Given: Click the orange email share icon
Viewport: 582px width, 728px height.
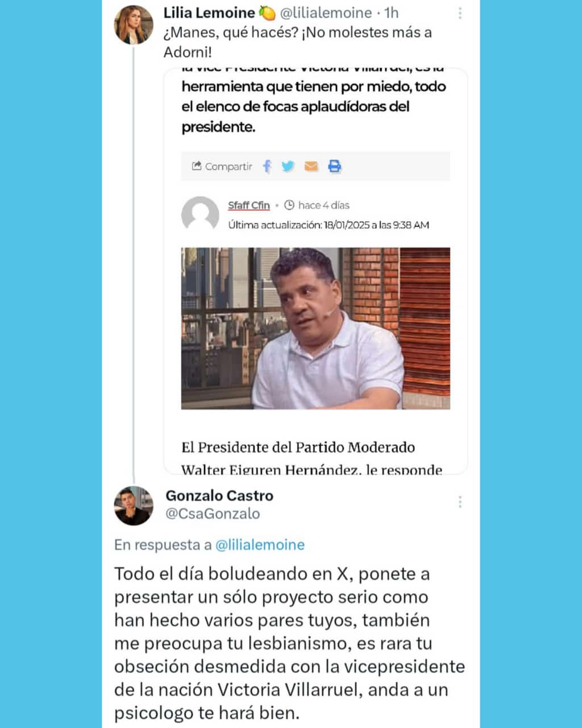Looking at the screenshot, I should point(311,166).
